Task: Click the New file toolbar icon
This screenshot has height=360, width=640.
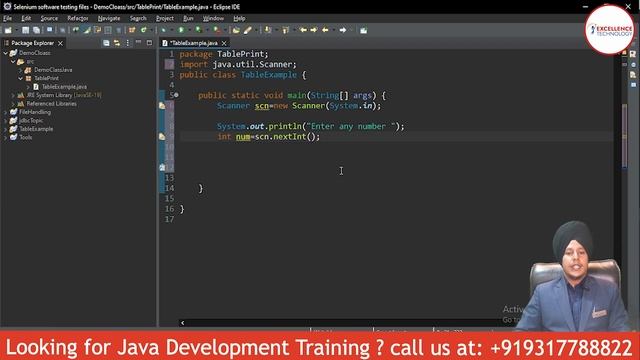Action: (8, 30)
